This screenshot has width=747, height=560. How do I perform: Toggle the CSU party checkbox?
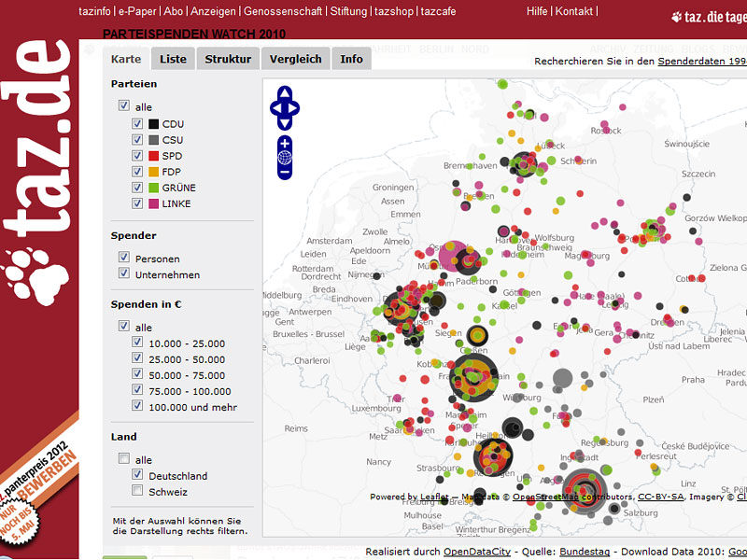click(x=137, y=139)
